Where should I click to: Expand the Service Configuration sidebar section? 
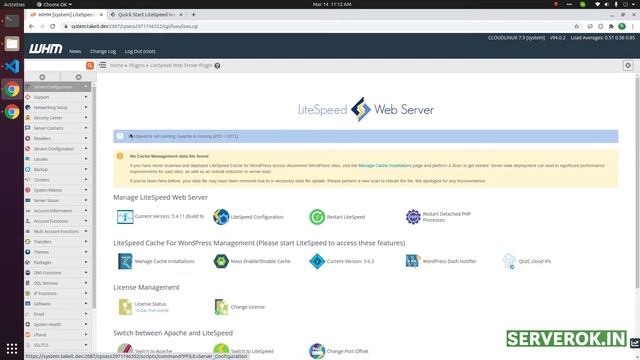[57, 149]
